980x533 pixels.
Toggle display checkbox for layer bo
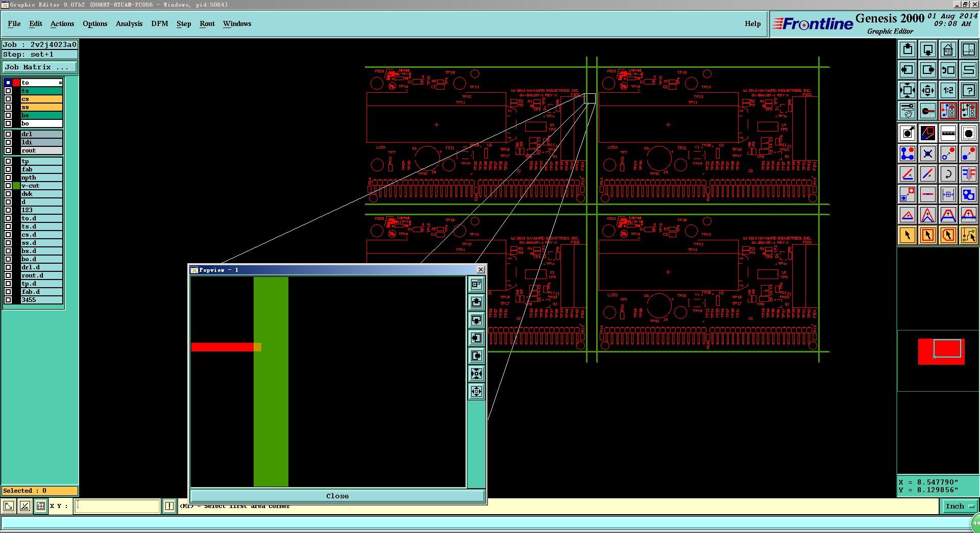coord(8,123)
